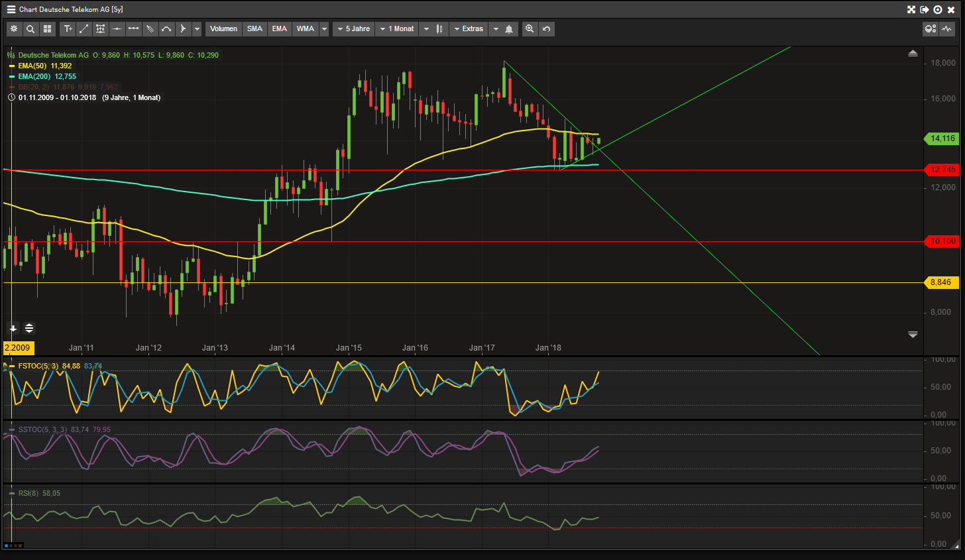Click the WMA indicator button
This screenshot has height=560, width=965.
305,29
